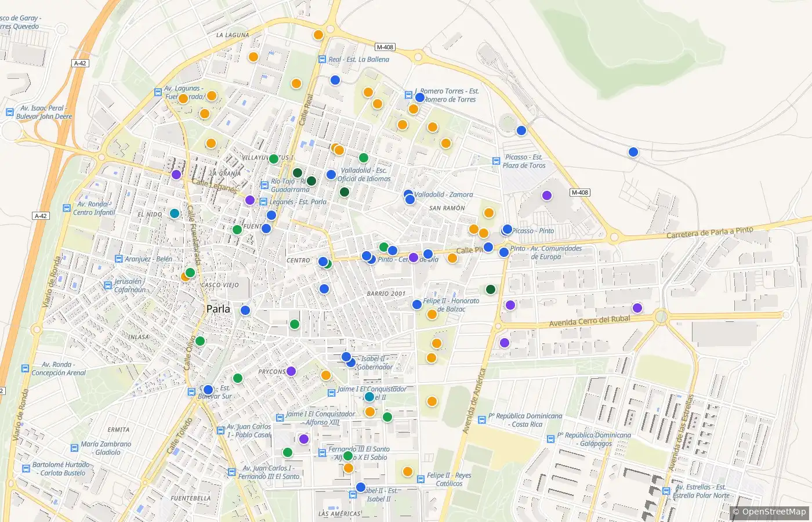
Task: Select the Av. Ronda - Centro Infantil stop icon
Action: tap(66, 208)
